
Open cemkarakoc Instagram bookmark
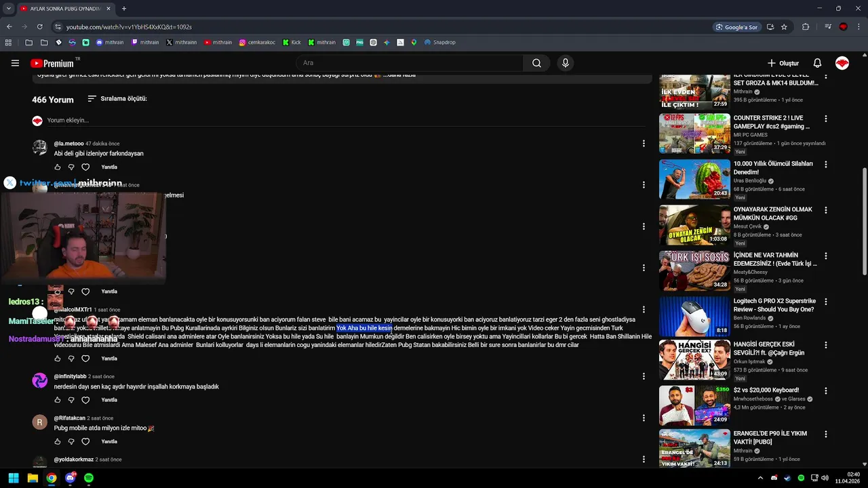coord(258,42)
